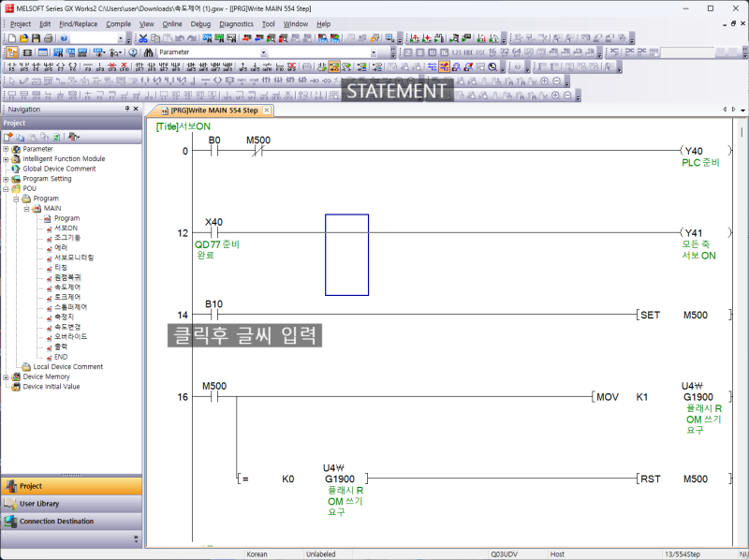Open the Online menu

(172, 24)
